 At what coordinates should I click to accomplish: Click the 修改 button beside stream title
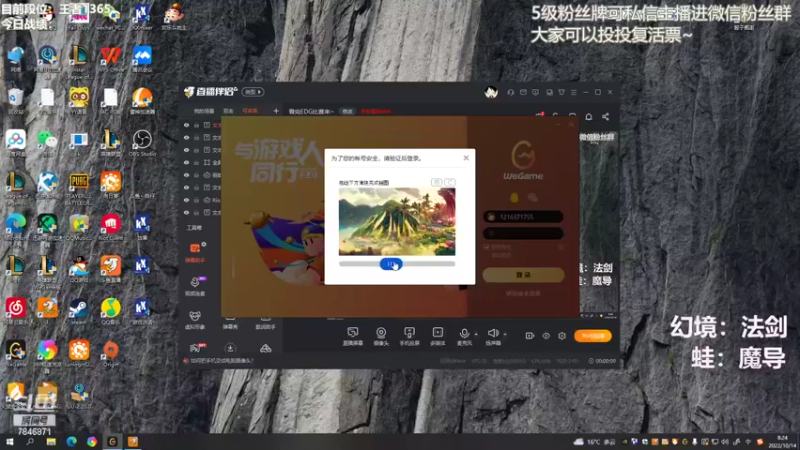click(x=347, y=111)
